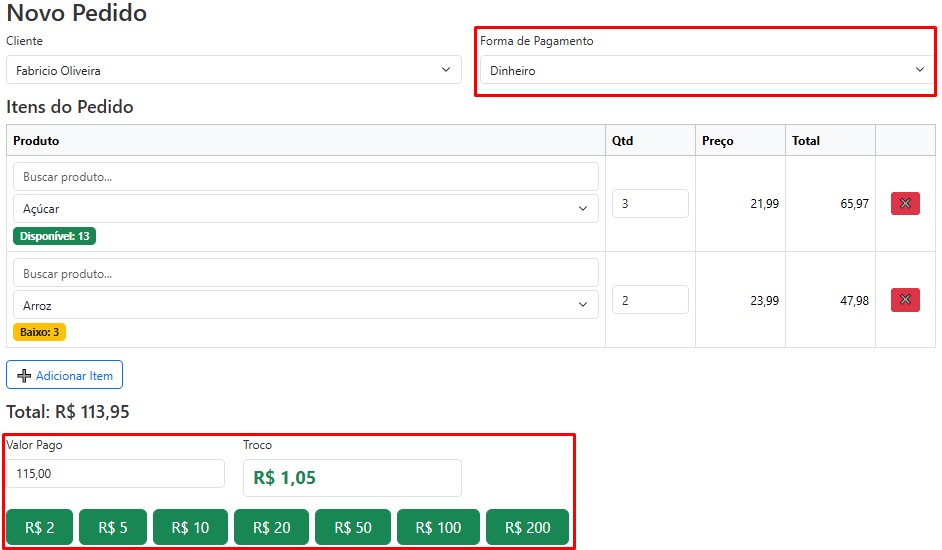The width and height of the screenshot is (942, 550).
Task: Remove the Arroz item row
Action: [905, 300]
